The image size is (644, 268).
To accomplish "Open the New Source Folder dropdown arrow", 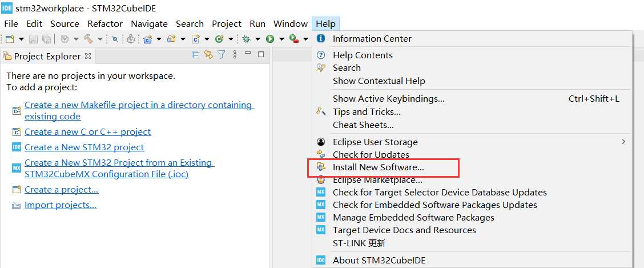I will tap(183, 39).
